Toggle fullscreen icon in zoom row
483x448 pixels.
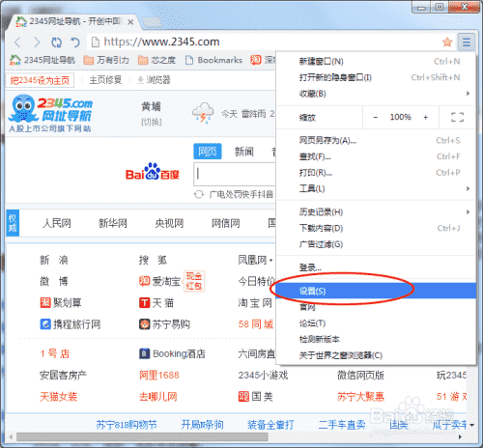(457, 117)
